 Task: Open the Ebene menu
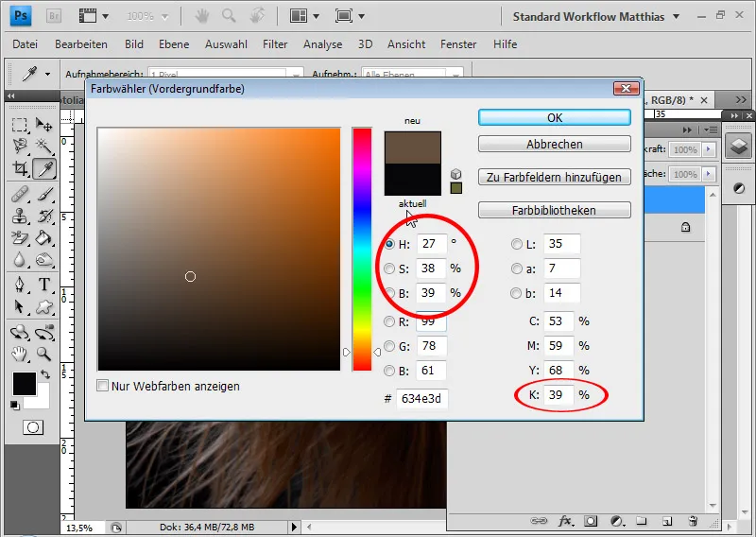174,44
